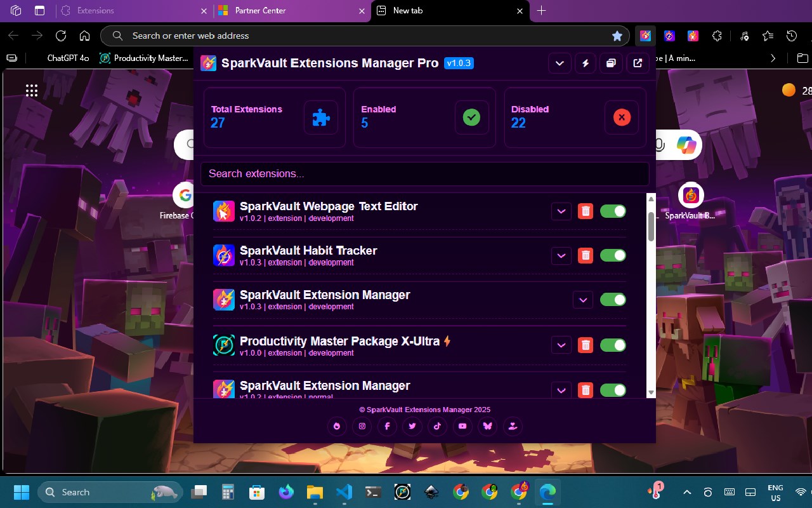
Task: Toggle SparkVault Extension Manager v1.0.3 switch
Action: tap(613, 300)
